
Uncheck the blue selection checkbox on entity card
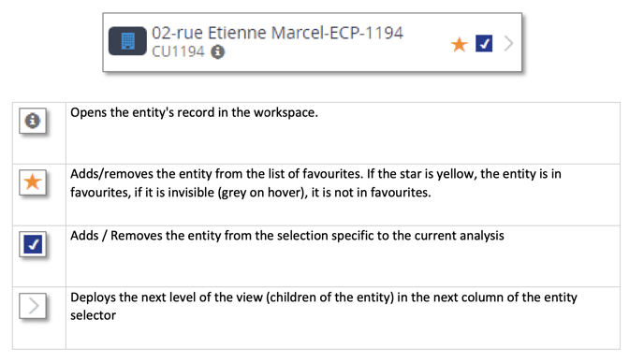(x=484, y=44)
